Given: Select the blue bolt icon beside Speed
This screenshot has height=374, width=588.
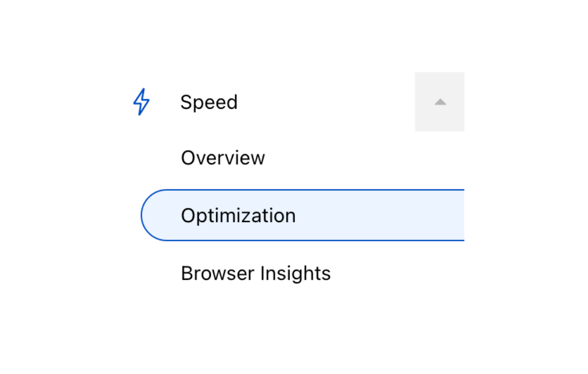Looking at the screenshot, I should (x=141, y=102).
